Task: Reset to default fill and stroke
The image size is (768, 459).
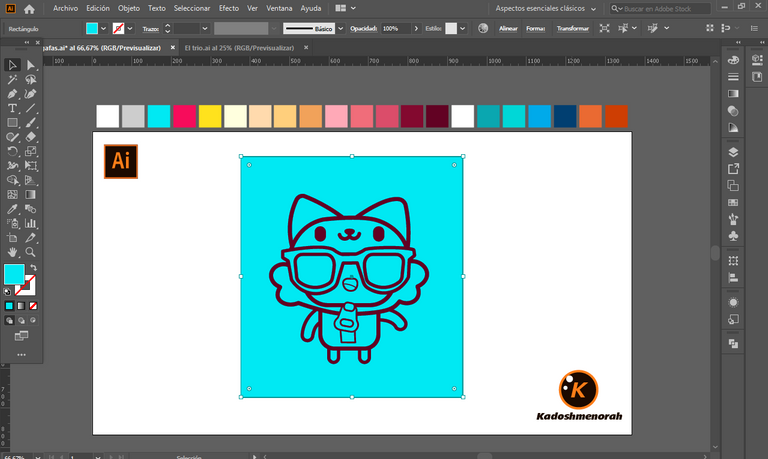Action: (7, 292)
